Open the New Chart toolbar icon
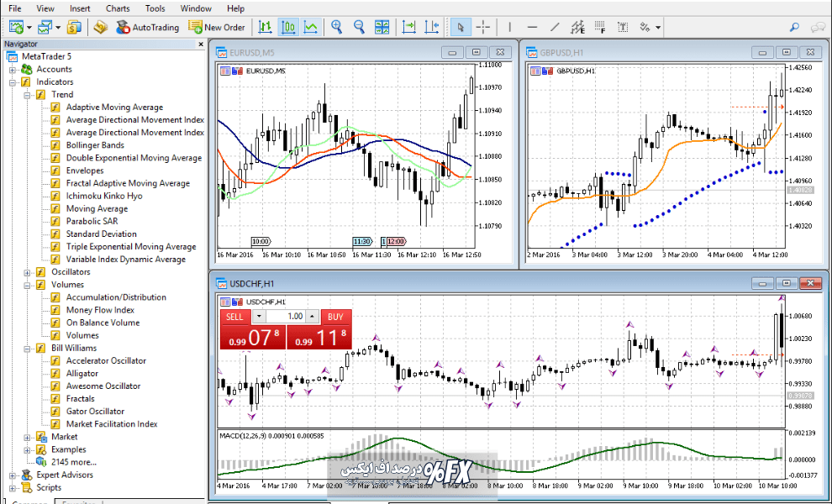Viewport: 832px width, 504px height. pos(16,27)
